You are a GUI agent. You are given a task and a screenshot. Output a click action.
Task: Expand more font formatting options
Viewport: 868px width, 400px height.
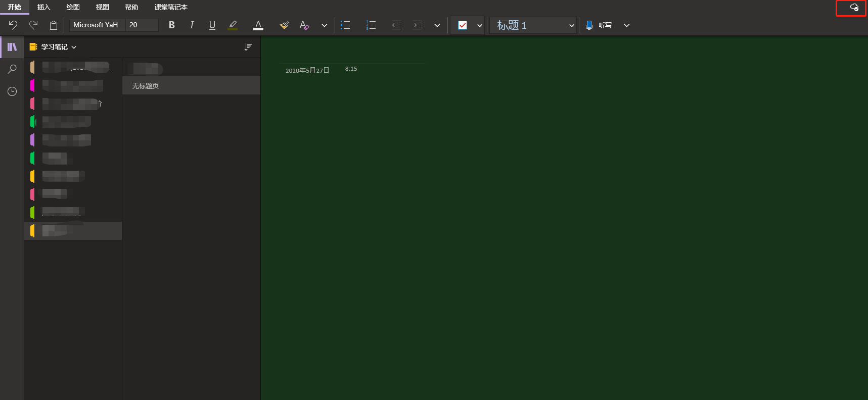click(325, 25)
